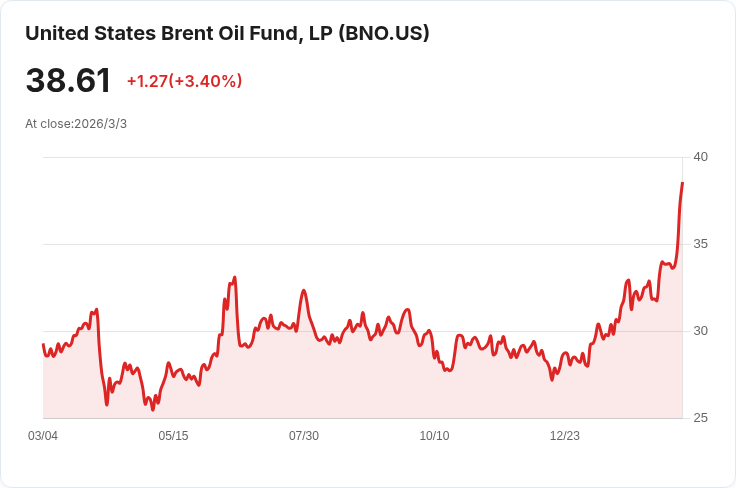Click the 40 label on the price axis

pyautogui.click(x=700, y=157)
